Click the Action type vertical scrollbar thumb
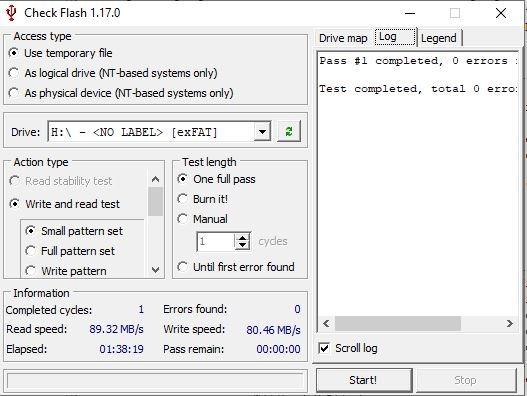 pyautogui.click(x=155, y=202)
